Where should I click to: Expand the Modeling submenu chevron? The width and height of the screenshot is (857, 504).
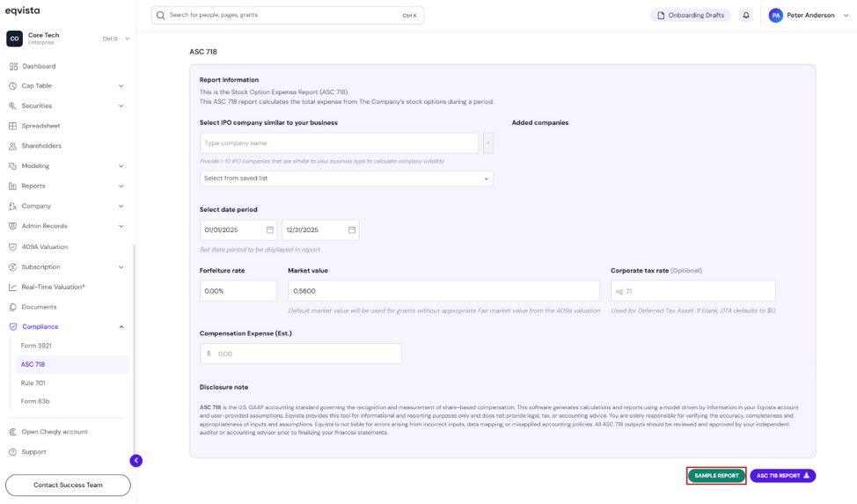click(x=121, y=166)
